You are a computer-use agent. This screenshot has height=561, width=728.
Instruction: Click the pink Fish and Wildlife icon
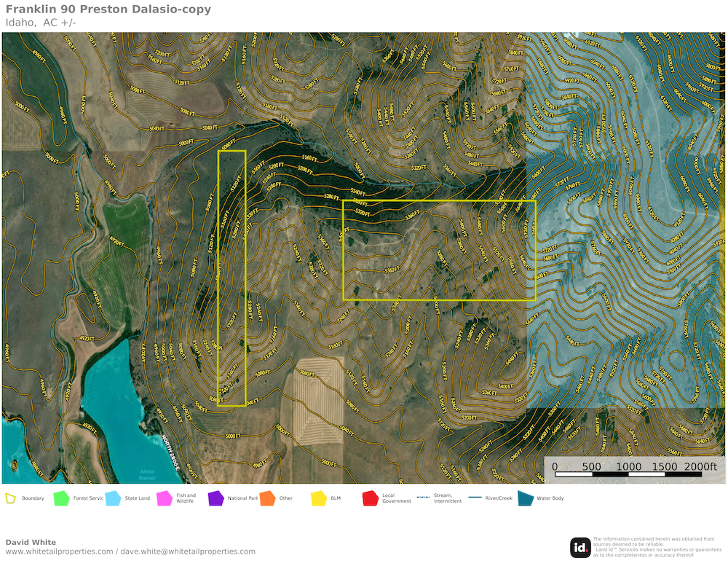click(x=165, y=498)
